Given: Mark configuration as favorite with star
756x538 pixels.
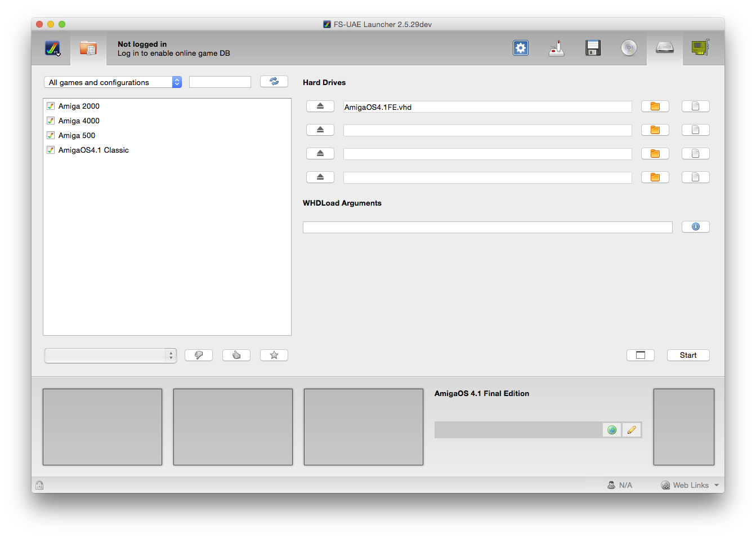Looking at the screenshot, I should click(x=274, y=355).
